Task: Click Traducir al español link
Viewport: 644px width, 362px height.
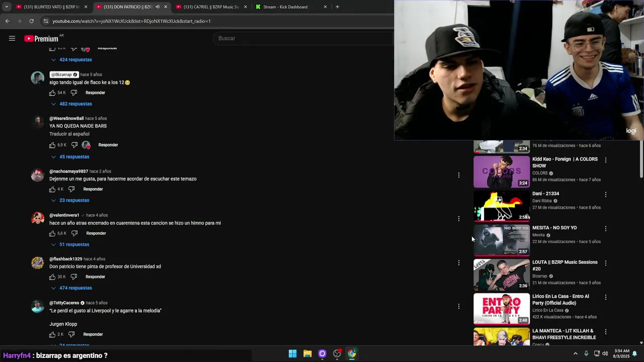Action: pos(69,134)
